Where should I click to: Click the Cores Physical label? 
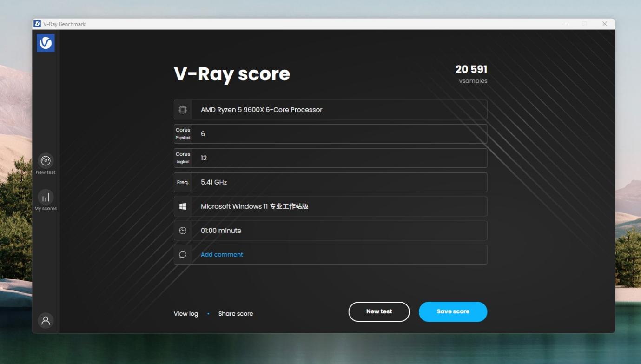coord(183,134)
